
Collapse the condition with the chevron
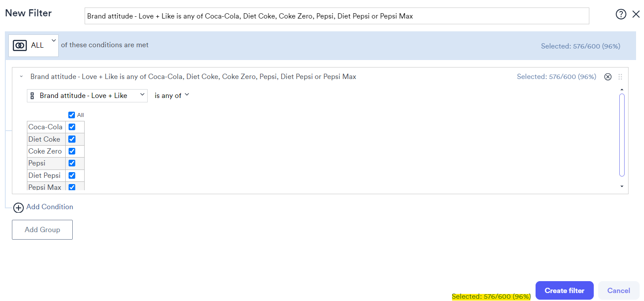(x=21, y=77)
